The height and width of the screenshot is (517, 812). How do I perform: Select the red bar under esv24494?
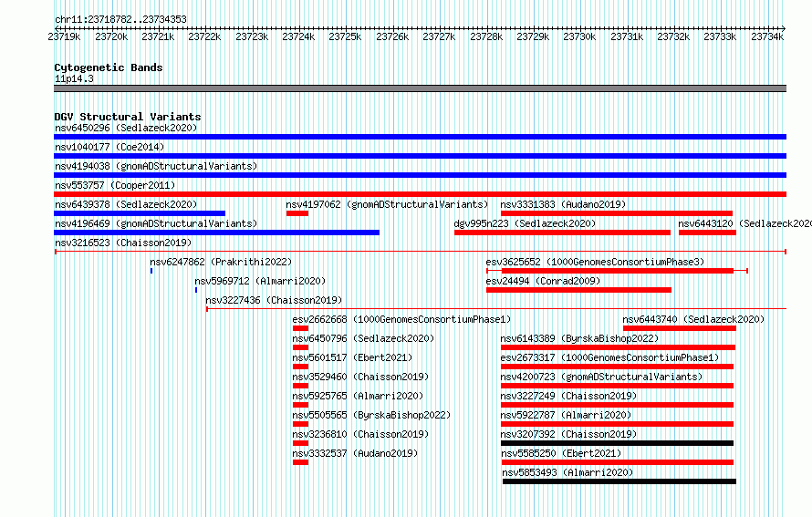[579, 290]
